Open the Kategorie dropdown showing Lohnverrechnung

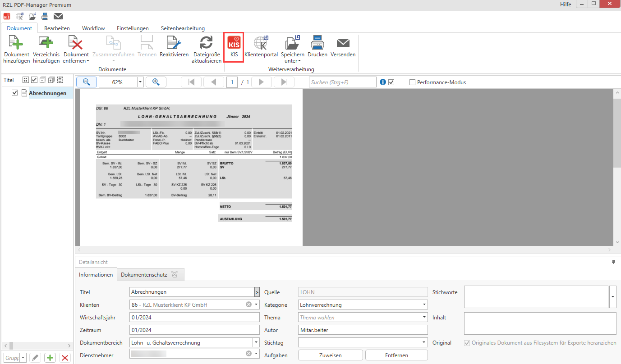click(x=423, y=305)
